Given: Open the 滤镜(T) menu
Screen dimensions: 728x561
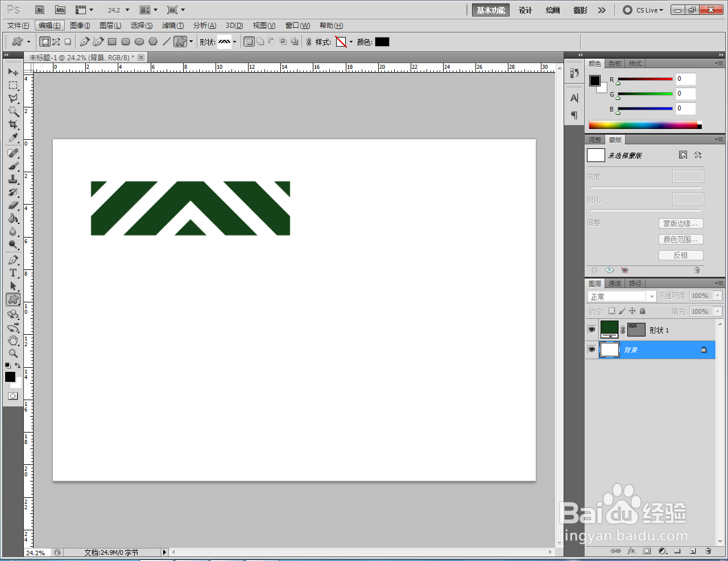Looking at the screenshot, I should (x=173, y=26).
